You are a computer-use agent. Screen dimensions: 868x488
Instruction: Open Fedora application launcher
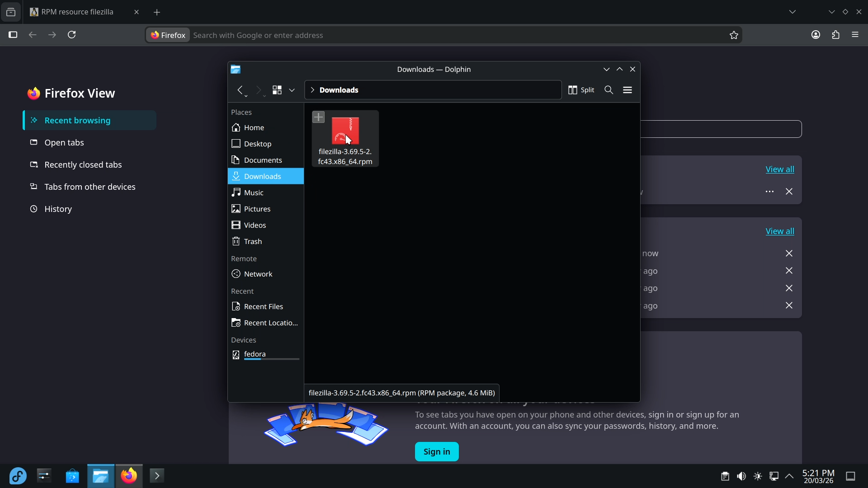(x=18, y=476)
